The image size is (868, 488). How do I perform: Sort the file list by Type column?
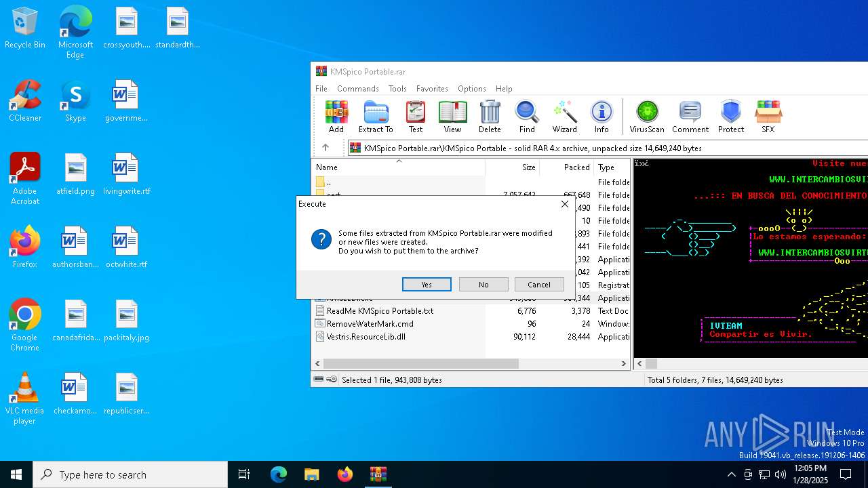tap(612, 167)
